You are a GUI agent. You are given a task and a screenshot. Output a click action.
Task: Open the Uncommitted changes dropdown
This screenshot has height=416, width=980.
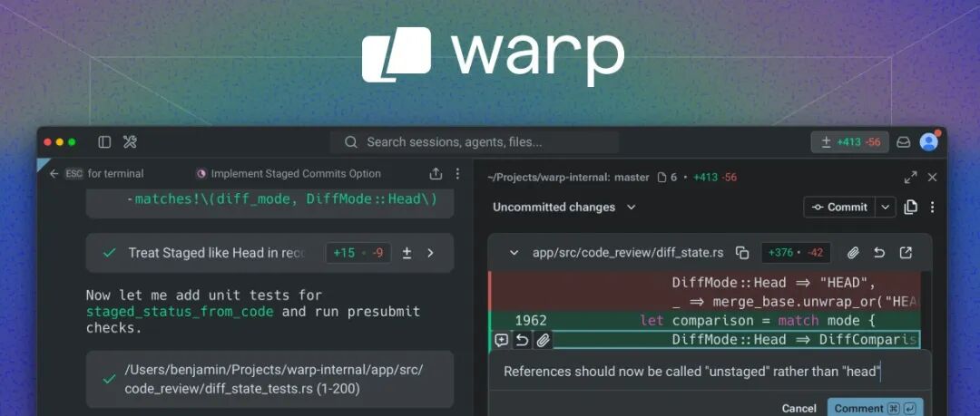point(563,208)
